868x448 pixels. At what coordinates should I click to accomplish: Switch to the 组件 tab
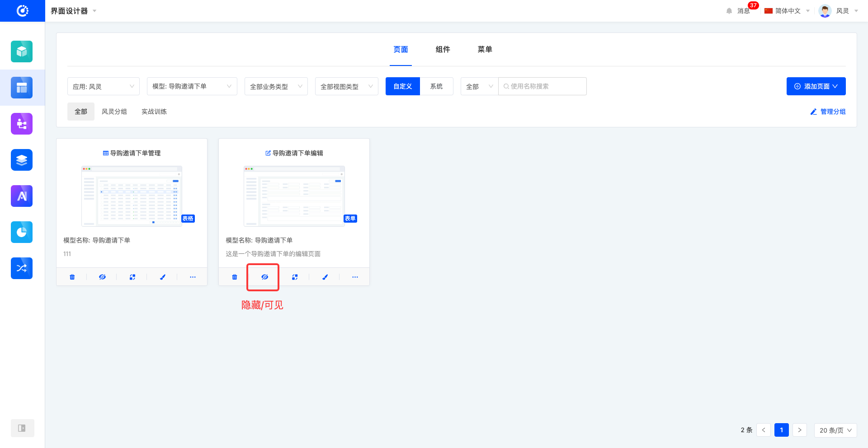[443, 49]
